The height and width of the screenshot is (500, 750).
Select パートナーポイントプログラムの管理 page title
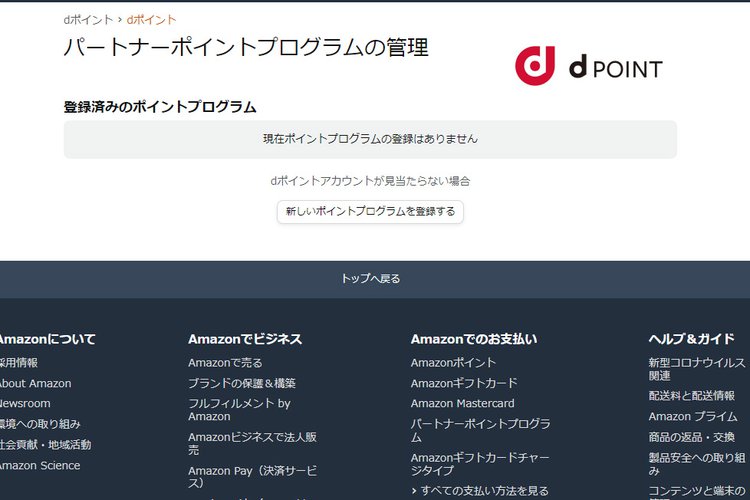coord(246,47)
